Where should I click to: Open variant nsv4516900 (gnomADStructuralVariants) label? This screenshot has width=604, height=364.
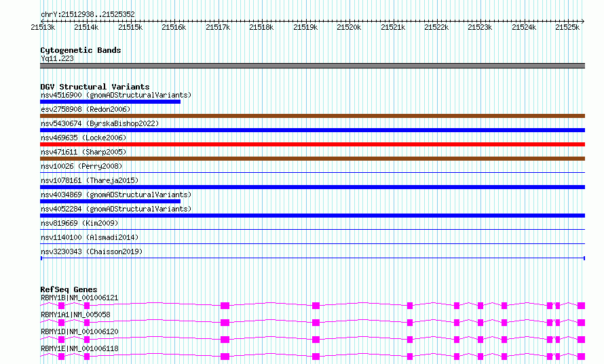(x=116, y=95)
